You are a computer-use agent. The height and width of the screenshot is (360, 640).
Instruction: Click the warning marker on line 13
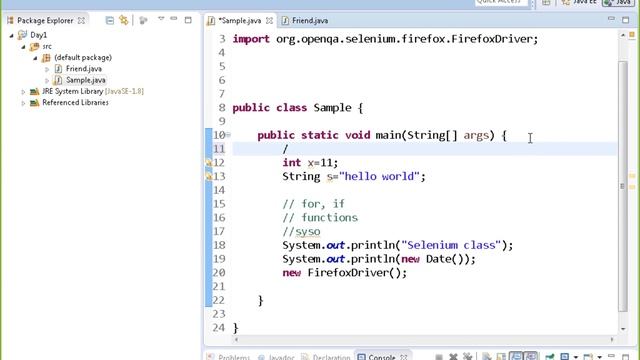(x=209, y=176)
